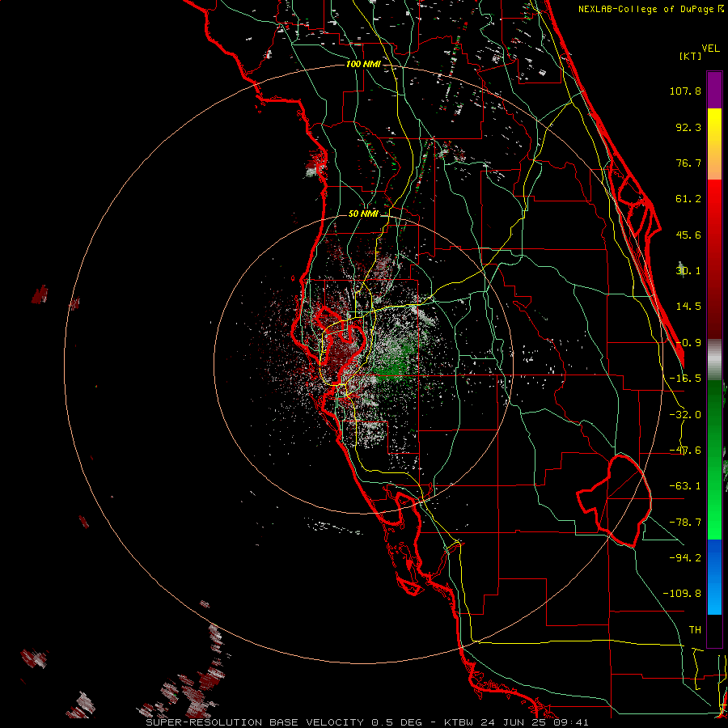This screenshot has height=728, width=728.
Task: Pick the blue segment of color bar
Action: pos(714,577)
